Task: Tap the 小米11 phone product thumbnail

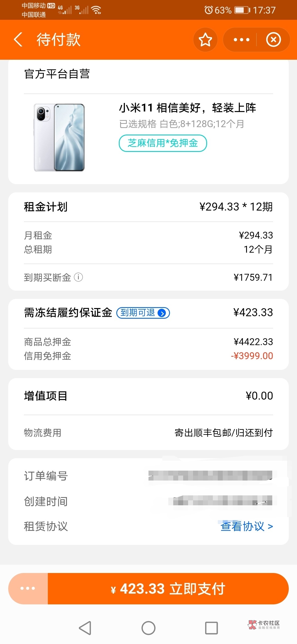Action: [59, 138]
